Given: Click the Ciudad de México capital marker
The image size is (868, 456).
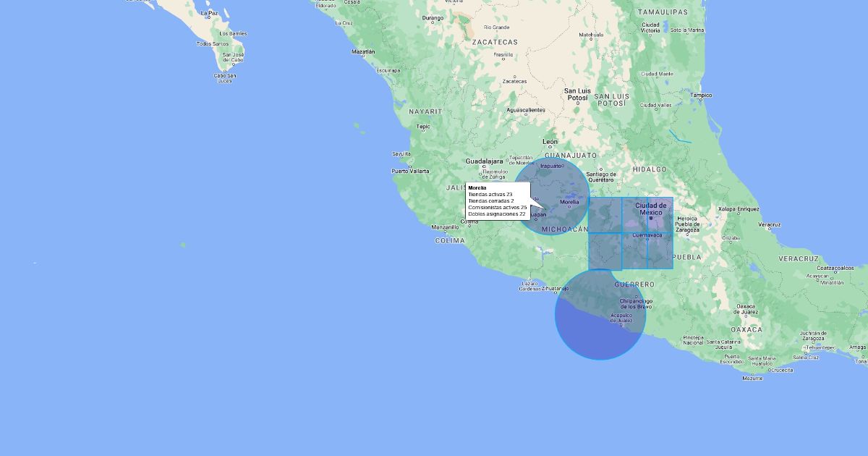Looking at the screenshot, I should click(650, 218).
